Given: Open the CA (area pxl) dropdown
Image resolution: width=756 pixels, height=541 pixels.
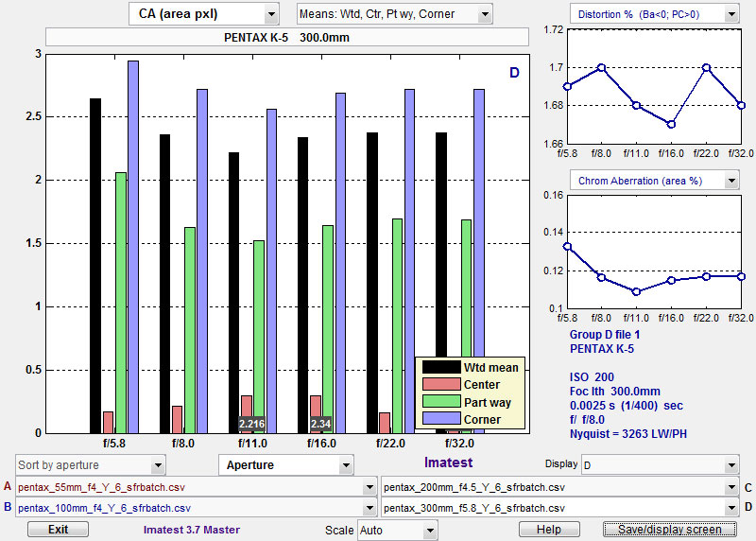Looking at the screenshot, I should 203,14.
